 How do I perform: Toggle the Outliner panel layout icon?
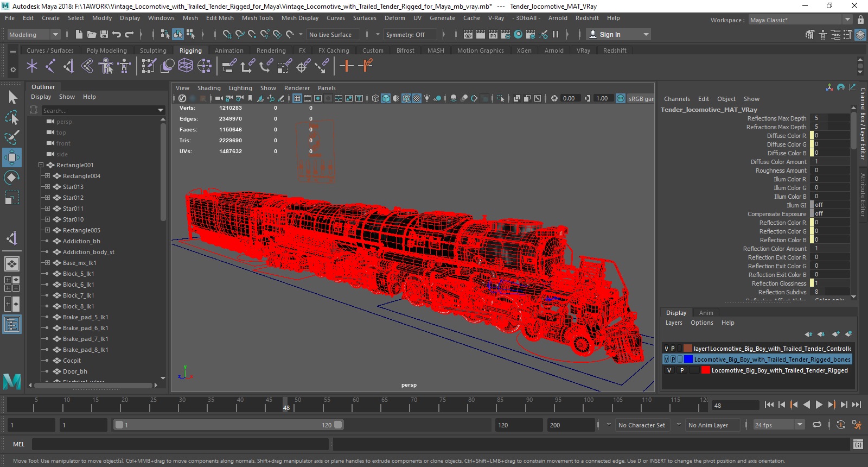pyautogui.click(x=12, y=324)
